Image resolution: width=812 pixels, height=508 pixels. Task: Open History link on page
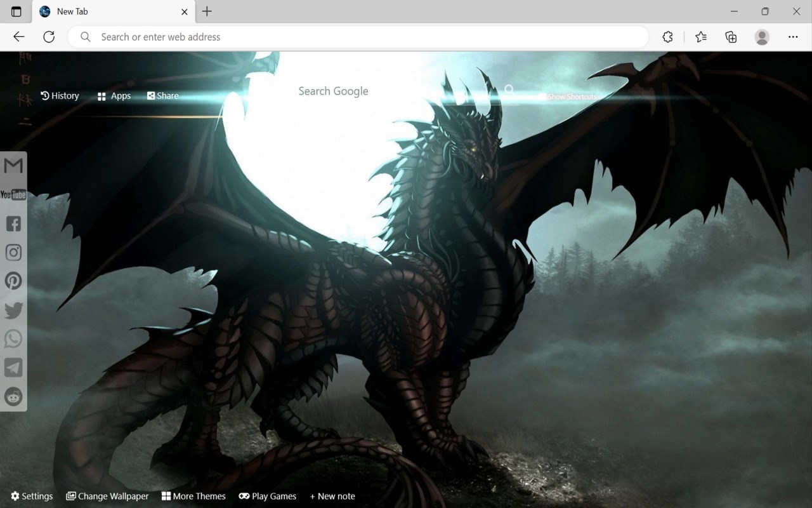(x=60, y=96)
